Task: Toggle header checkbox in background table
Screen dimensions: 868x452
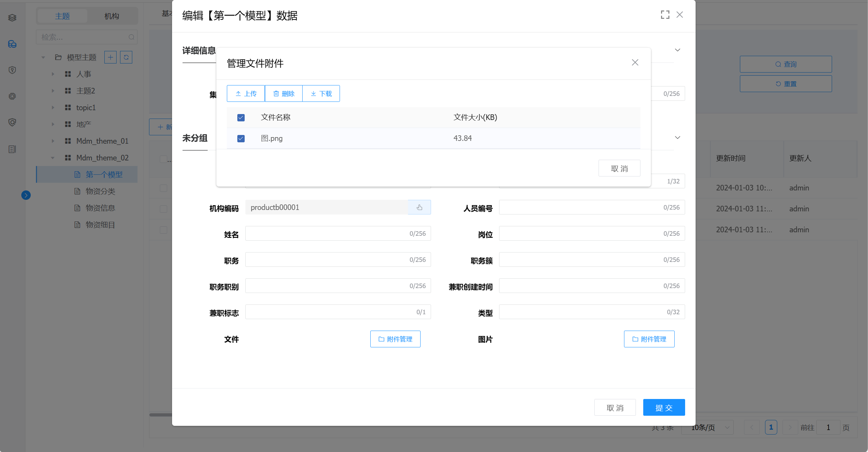Action: [163, 159]
